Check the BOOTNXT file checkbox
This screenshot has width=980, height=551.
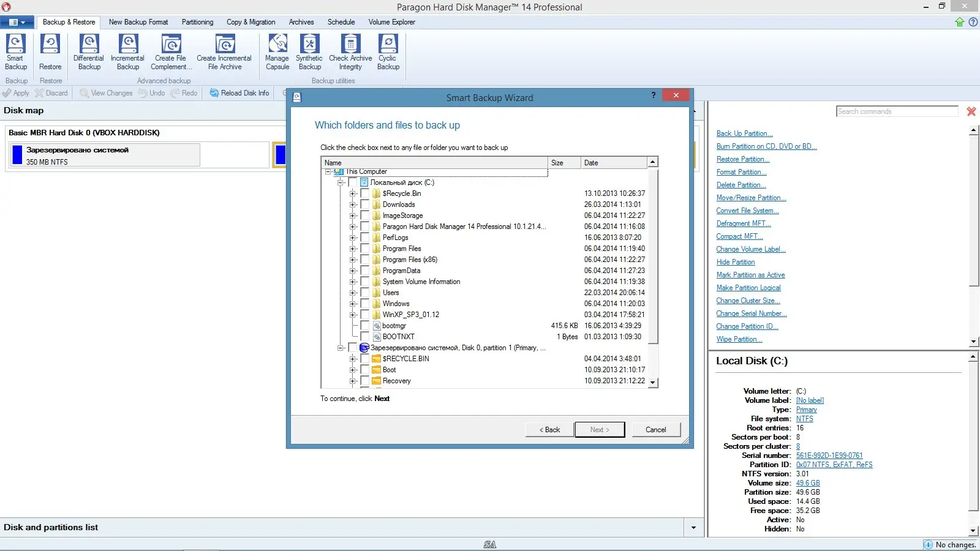[364, 337]
